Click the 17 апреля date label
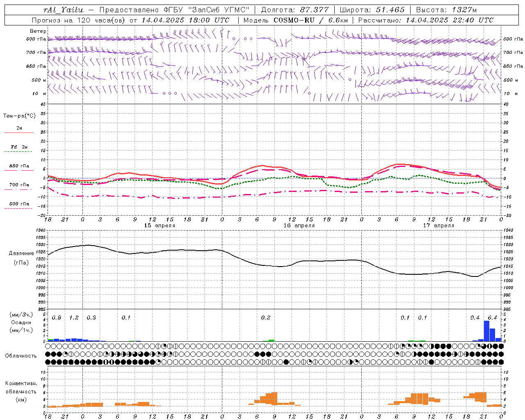The width and height of the screenshot is (525, 420). coord(438,226)
